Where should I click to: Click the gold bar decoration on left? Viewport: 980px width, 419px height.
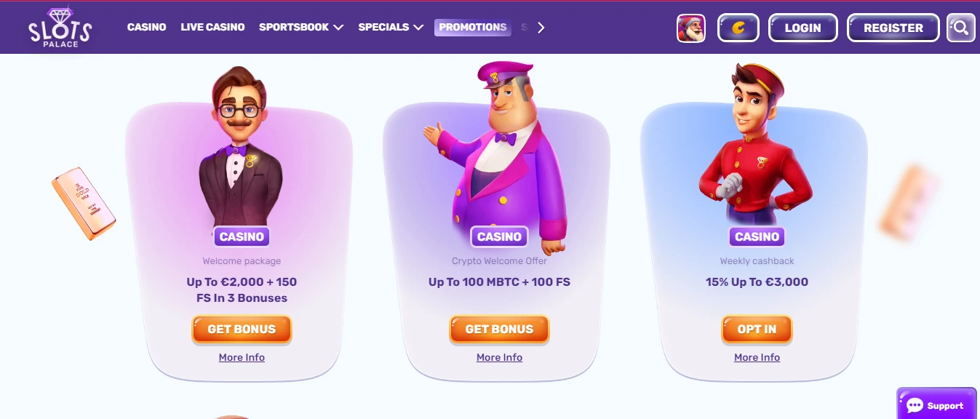[83, 204]
